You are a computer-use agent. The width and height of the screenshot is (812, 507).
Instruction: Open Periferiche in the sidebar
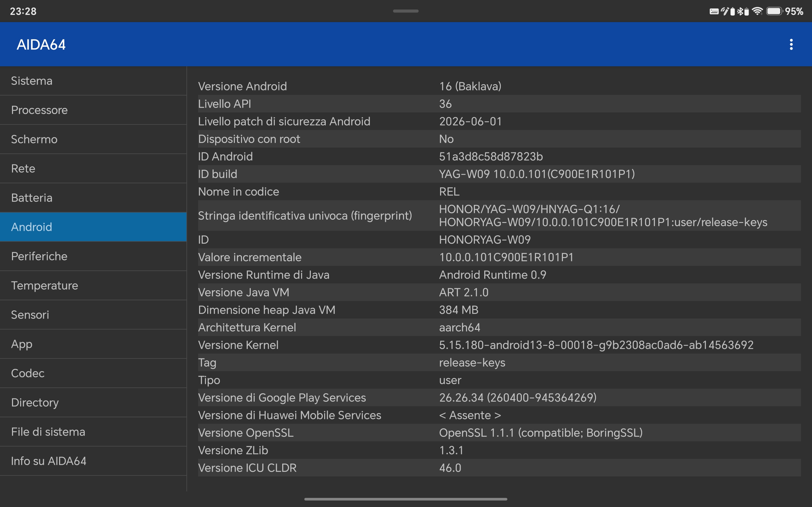pyautogui.click(x=93, y=256)
